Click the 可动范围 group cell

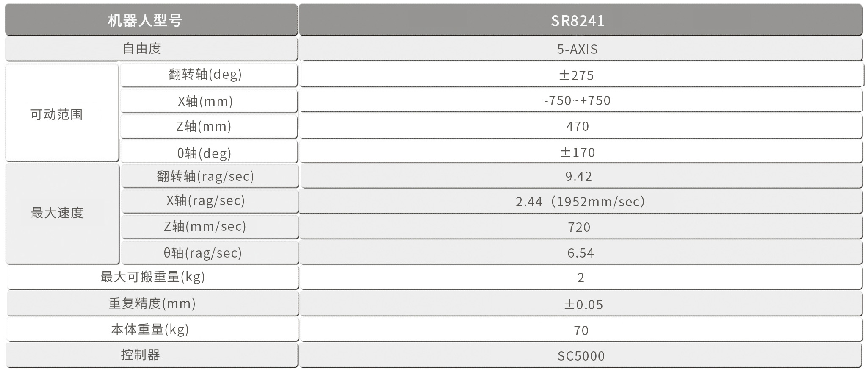(57, 114)
